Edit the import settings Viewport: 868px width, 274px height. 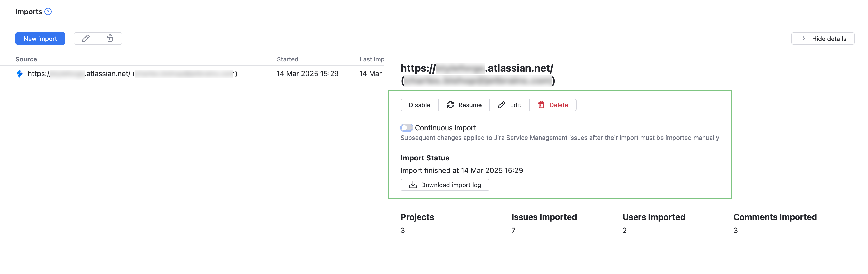(x=510, y=105)
